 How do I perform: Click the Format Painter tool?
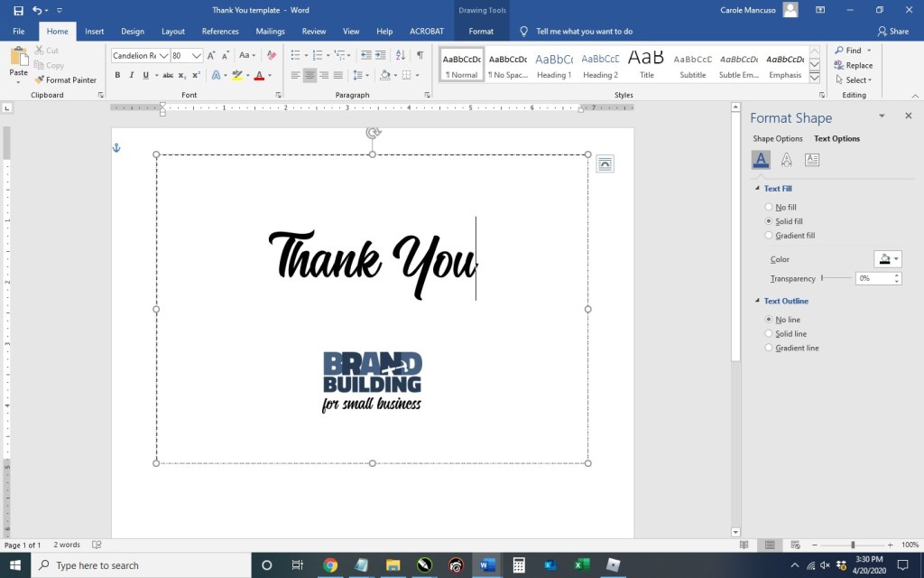66,80
